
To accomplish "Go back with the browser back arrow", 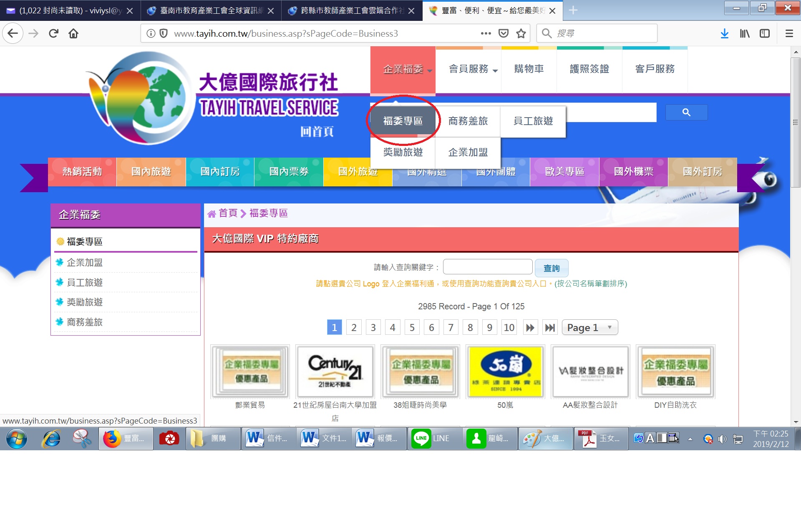I will (x=13, y=33).
